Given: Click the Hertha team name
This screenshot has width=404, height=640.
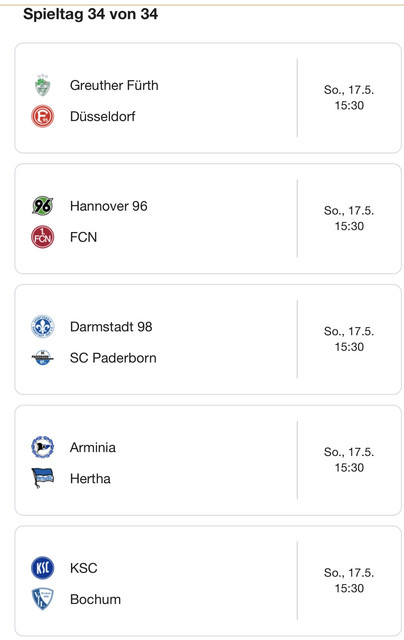Looking at the screenshot, I should point(90,478).
